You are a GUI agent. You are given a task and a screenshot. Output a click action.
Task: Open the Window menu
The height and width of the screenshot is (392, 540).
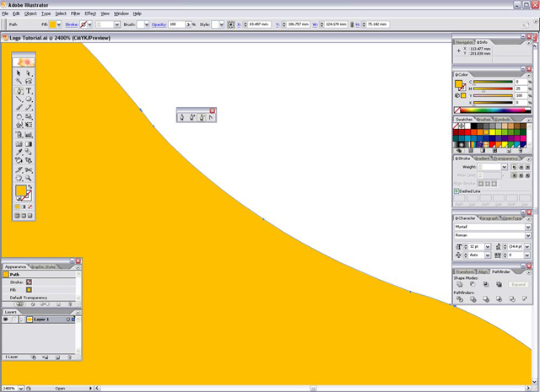point(121,13)
